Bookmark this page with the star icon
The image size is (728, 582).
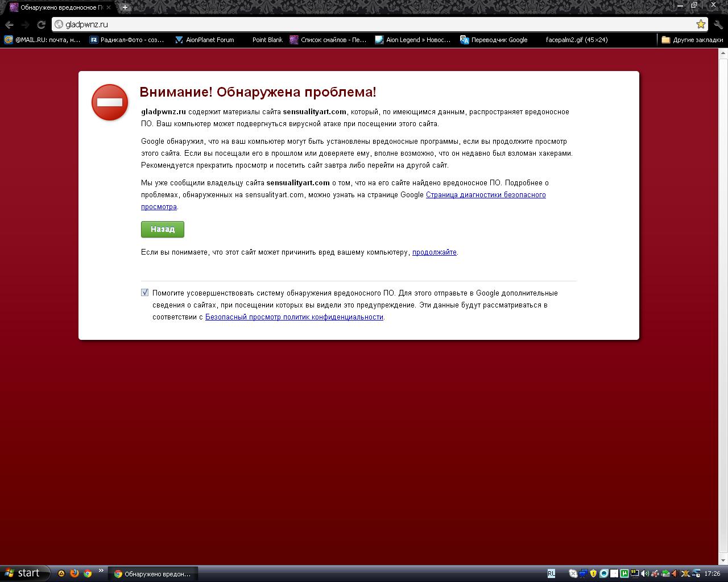coord(701,24)
